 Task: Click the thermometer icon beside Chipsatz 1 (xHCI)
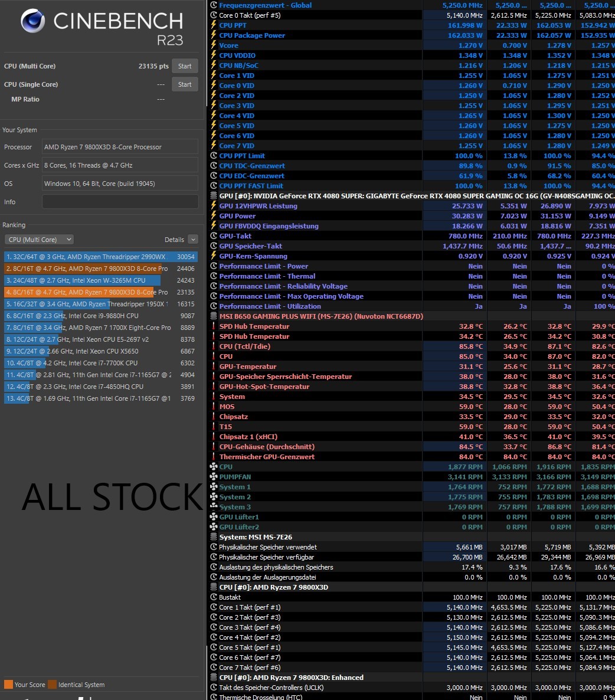[x=214, y=437]
